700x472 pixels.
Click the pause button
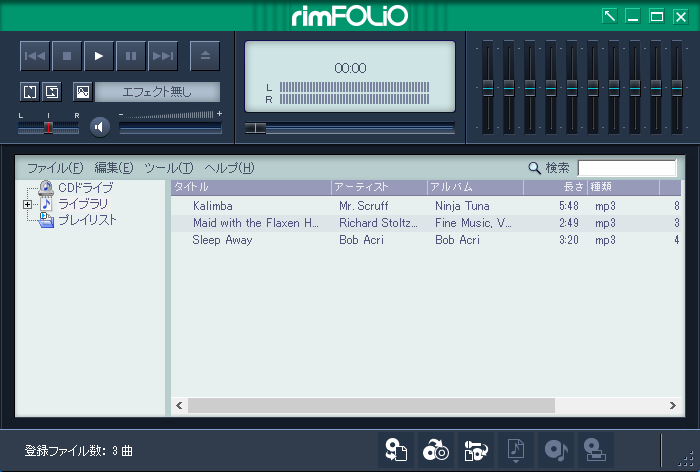[x=131, y=56]
